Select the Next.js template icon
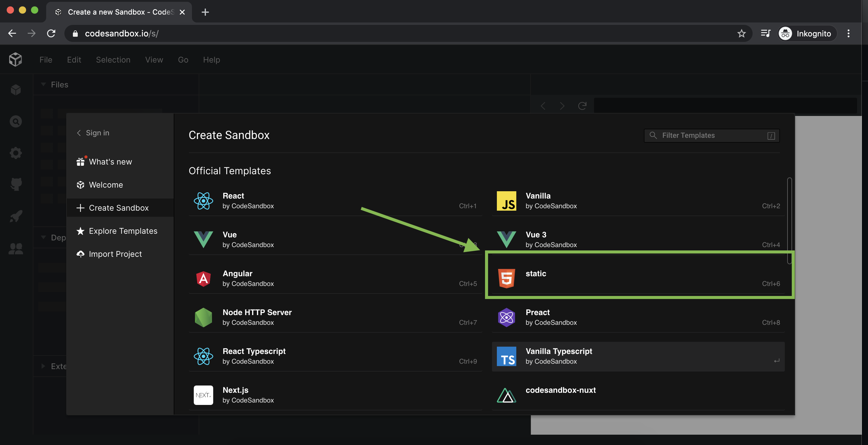This screenshot has width=868, height=445. (x=203, y=395)
